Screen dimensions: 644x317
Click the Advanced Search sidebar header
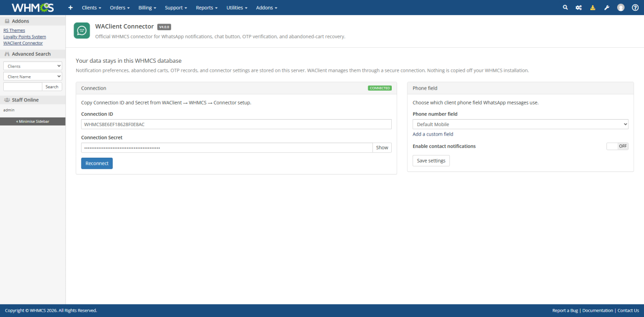pyautogui.click(x=33, y=54)
